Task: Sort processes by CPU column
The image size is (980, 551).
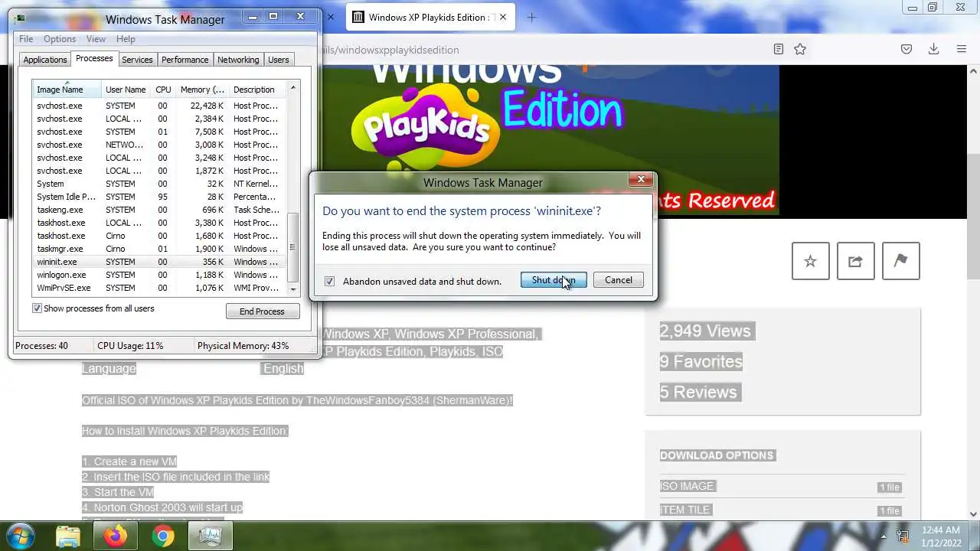Action: 163,90
